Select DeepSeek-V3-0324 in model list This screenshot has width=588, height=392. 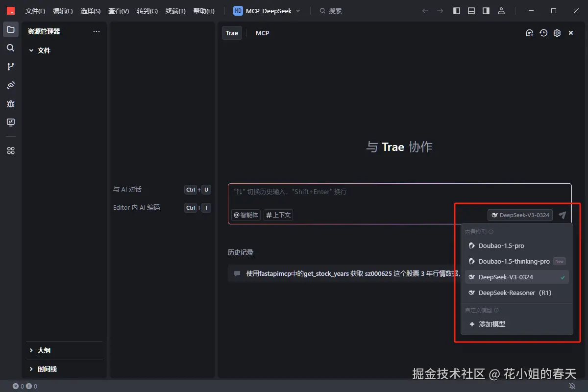click(517, 277)
